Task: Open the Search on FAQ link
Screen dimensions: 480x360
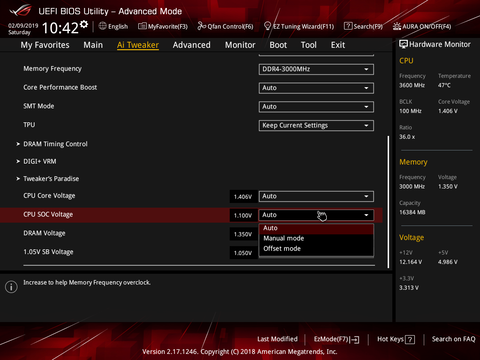Action: point(453,339)
